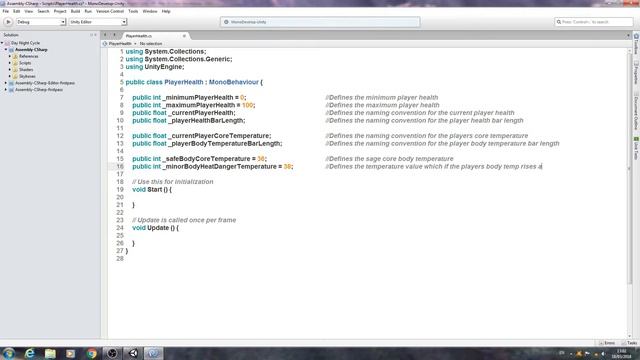Select the Day Night Cycle solution item
The height and width of the screenshot is (360, 640).
pos(25,43)
